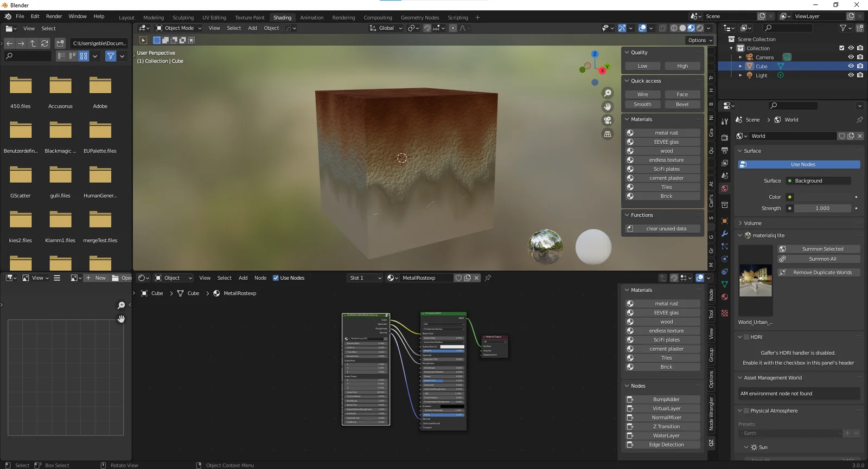Screen dimensions: 868x469
Task: Toggle the pin icon in properties World header
Action: click(860, 120)
